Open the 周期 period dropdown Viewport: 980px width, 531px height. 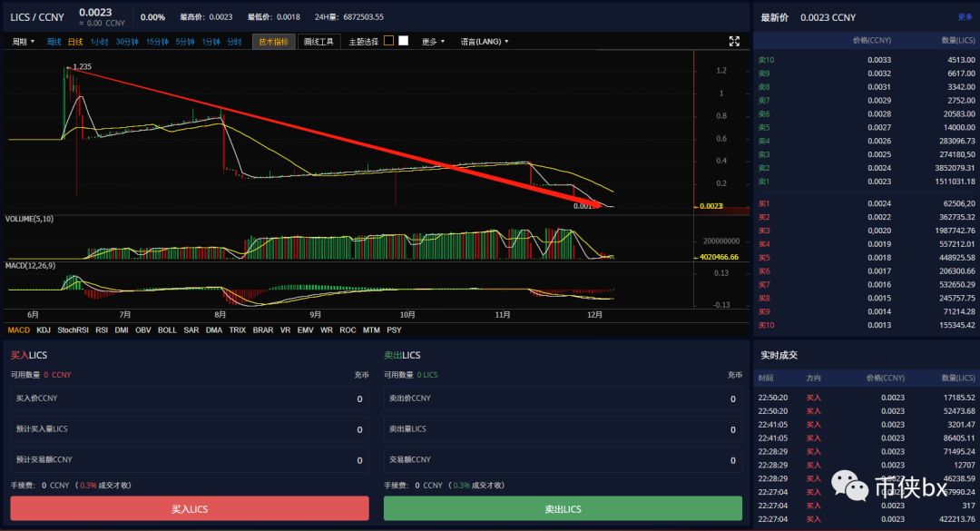coord(24,42)
